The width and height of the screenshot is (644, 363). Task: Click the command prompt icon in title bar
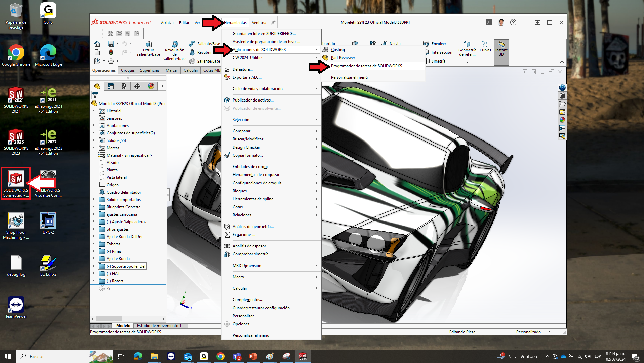point(489,23)
